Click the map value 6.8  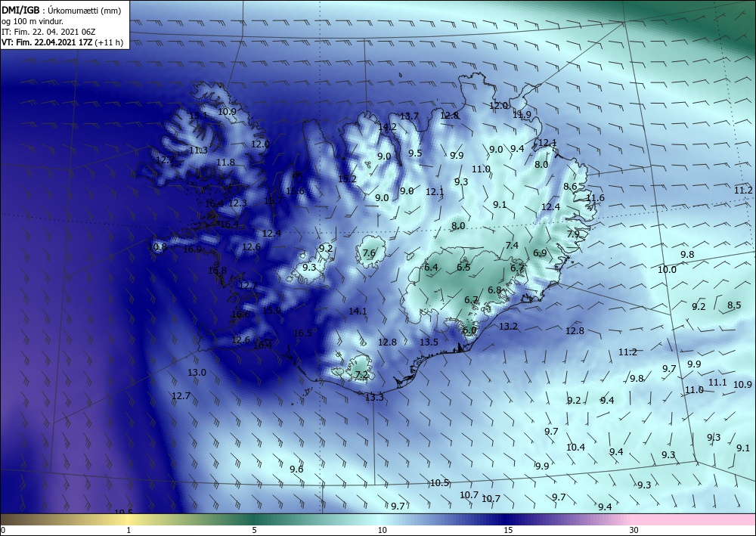pos(494,290)
